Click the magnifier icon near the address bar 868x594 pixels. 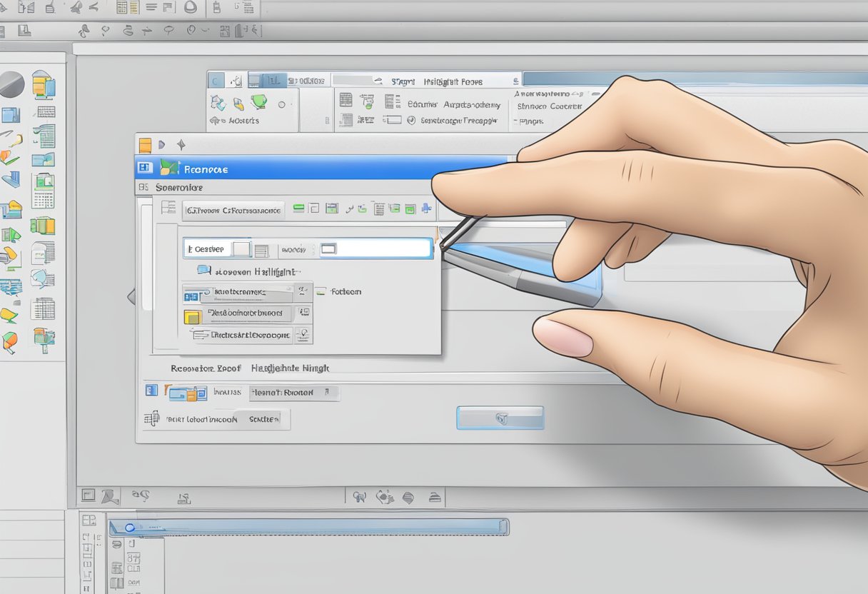[x=378, y=80]
